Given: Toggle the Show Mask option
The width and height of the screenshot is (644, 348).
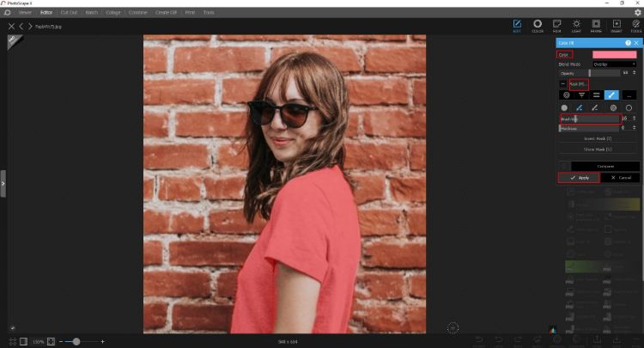Looking at the screenshot, I should [x=598, y=149].
